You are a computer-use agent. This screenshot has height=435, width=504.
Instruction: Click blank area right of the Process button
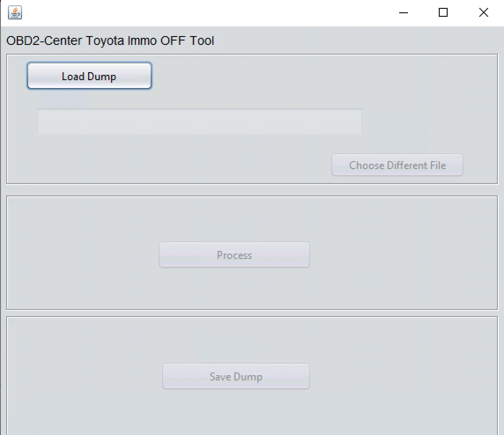397,255
